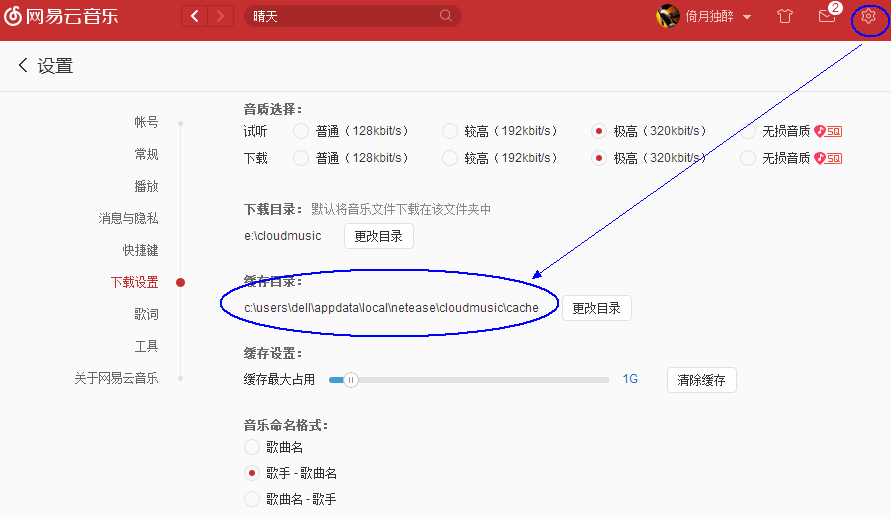The image size is (891, 519).
Task: Click the 1G cache size value
Action: pyautogui.click(x=630, y=379)
